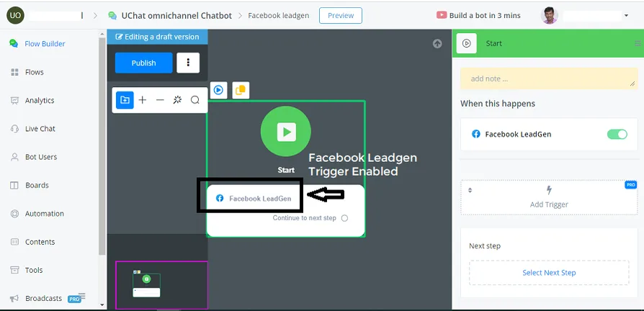The height and width of the screenshot is (311, 644).
Task: Zoom in with the plus icon
Action: [x=143, y=100]
